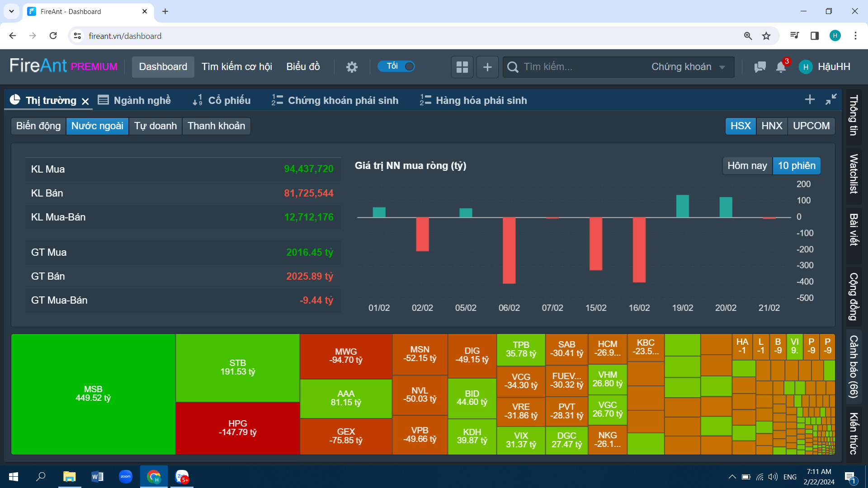Click the MSB green heatmap tile
This screenshot has width=868, height=488.
tap(93, 394)
